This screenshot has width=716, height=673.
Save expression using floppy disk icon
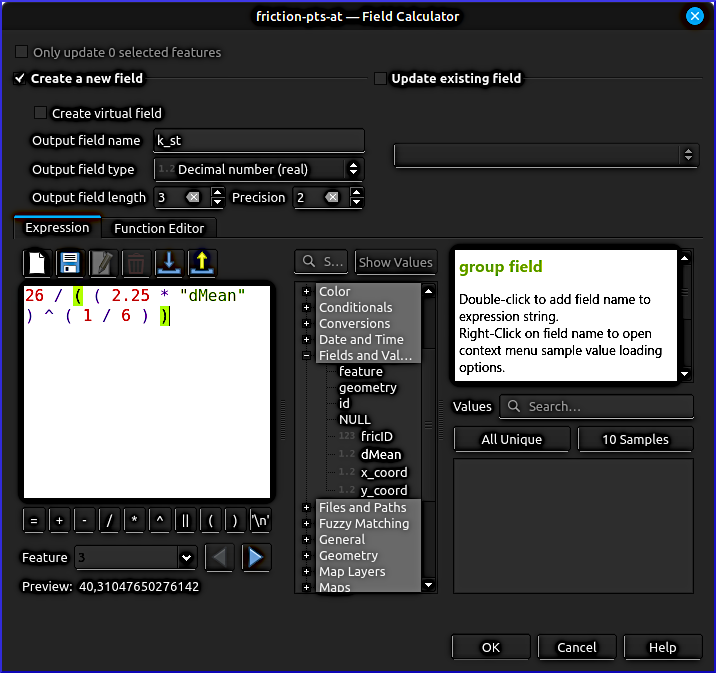pos(70,263)
